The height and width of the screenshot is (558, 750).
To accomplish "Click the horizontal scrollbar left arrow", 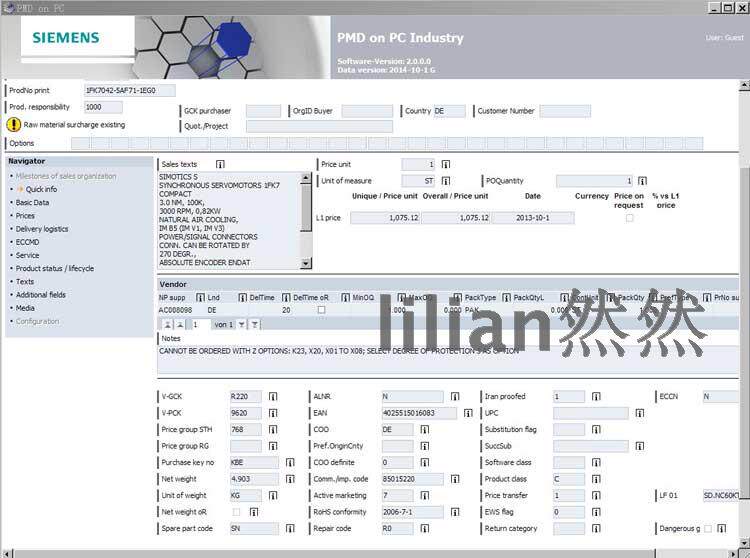I will pyautogui.click(x=6, y=554).
